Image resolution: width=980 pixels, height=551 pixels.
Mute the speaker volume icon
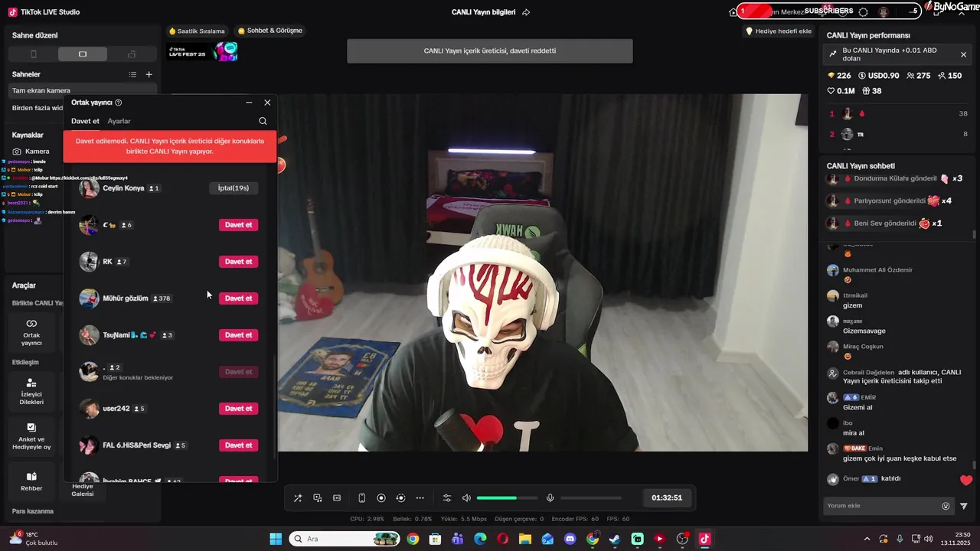466,498
